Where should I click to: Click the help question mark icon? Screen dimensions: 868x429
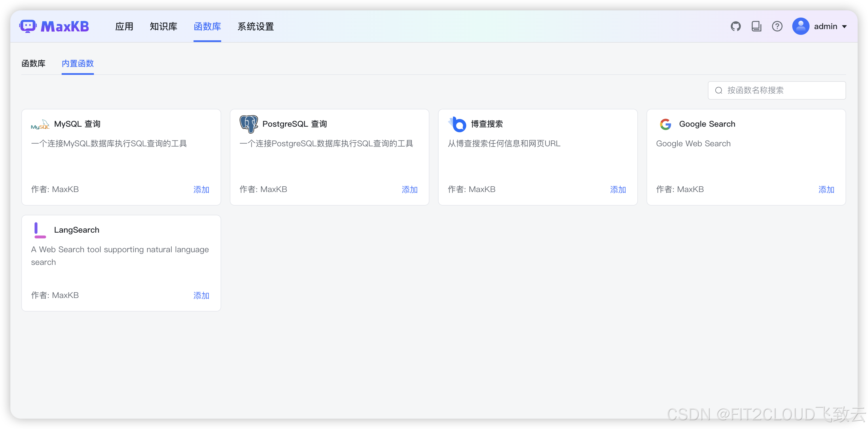click(777, 26)
